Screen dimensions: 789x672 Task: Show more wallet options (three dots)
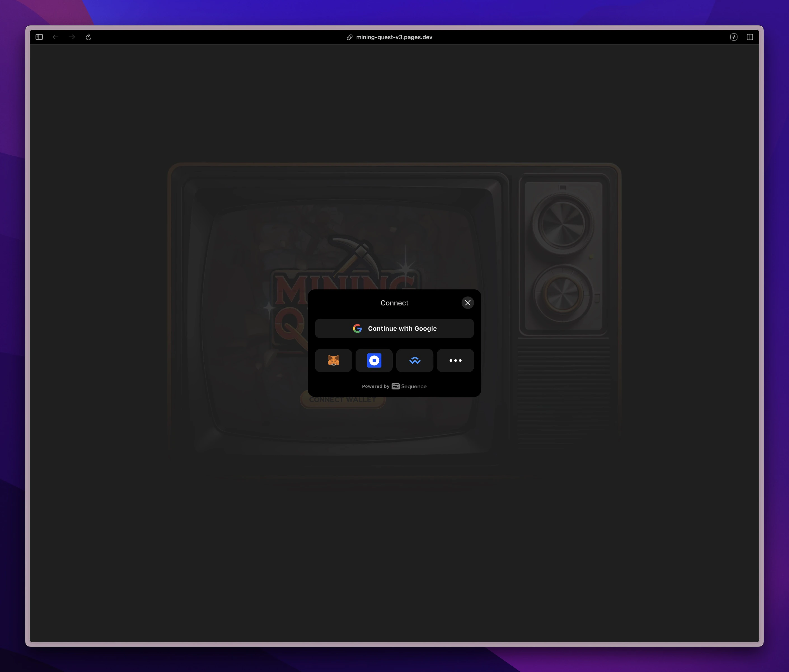455,360
